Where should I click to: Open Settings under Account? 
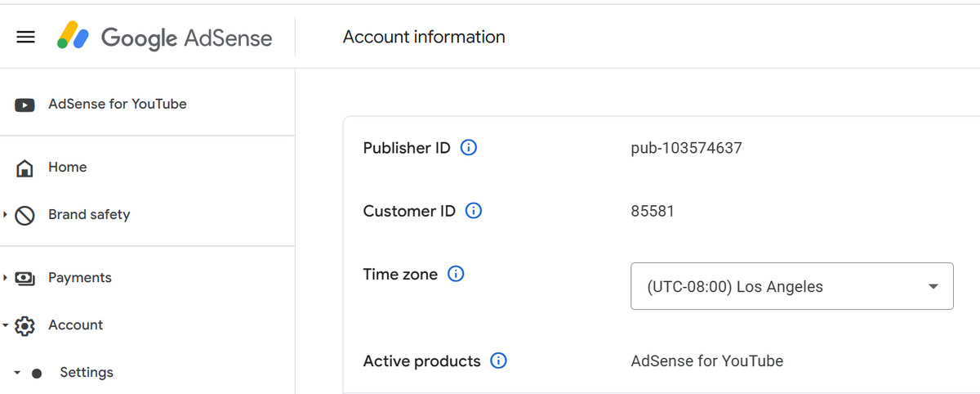tap(87, 373)
